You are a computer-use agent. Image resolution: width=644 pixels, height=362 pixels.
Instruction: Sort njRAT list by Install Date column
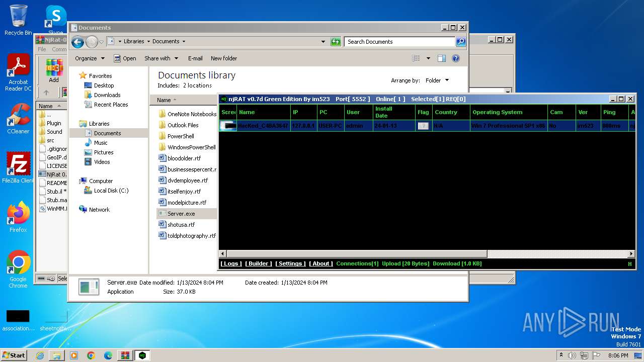tap(394, 112)
